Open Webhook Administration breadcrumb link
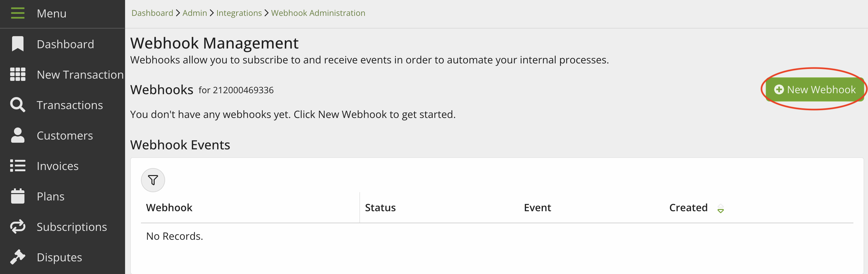Viewport: 868px width, 274px height. (318, 13)
